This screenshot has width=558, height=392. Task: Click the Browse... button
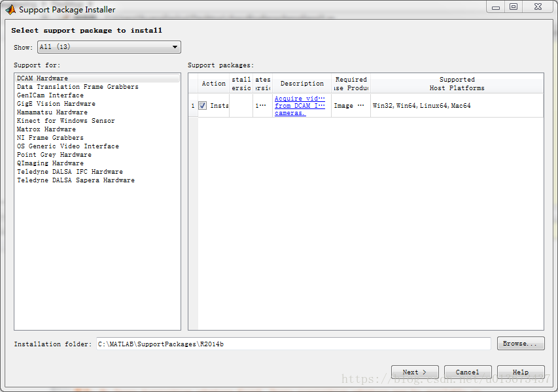coord(521,344)
